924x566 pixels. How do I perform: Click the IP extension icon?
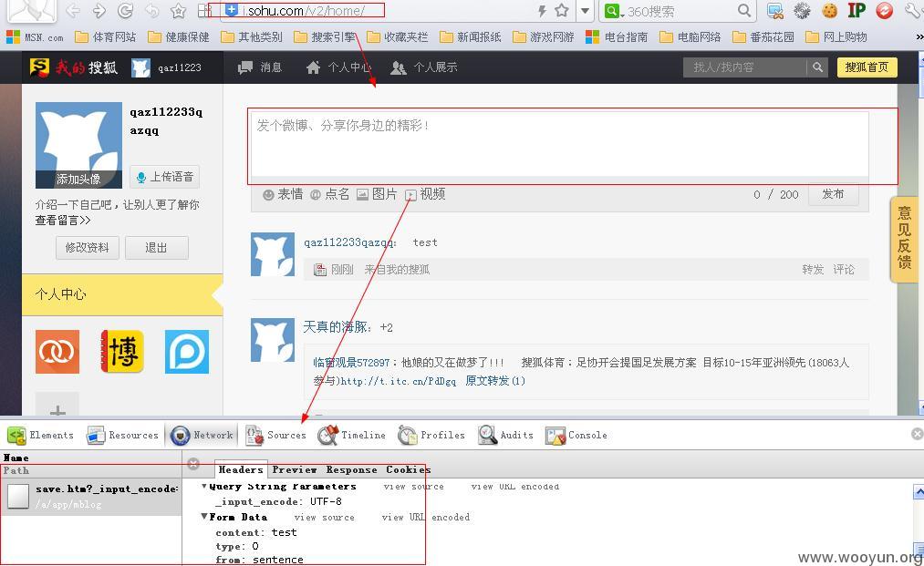[857, 10]
